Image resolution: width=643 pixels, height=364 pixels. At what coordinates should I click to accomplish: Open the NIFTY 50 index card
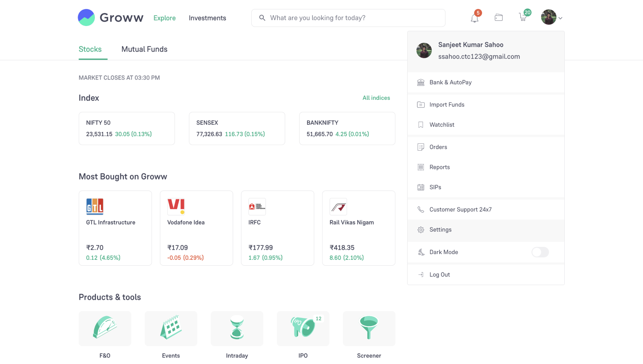[127, 128]
